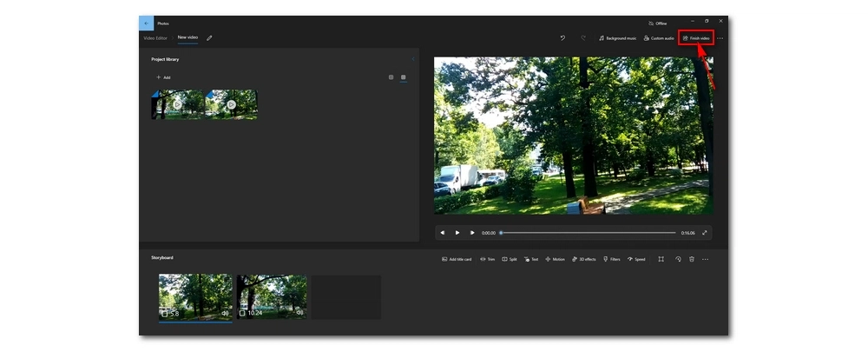Add a title card to the storyboard
The image size is (868, 352).
[457, 259]
